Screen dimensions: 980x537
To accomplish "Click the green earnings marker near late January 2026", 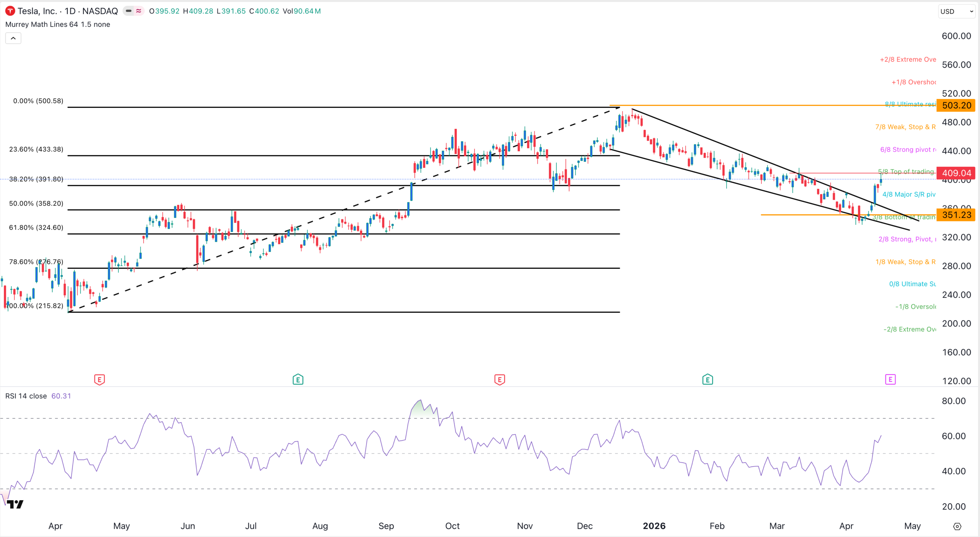I will 707,379.
